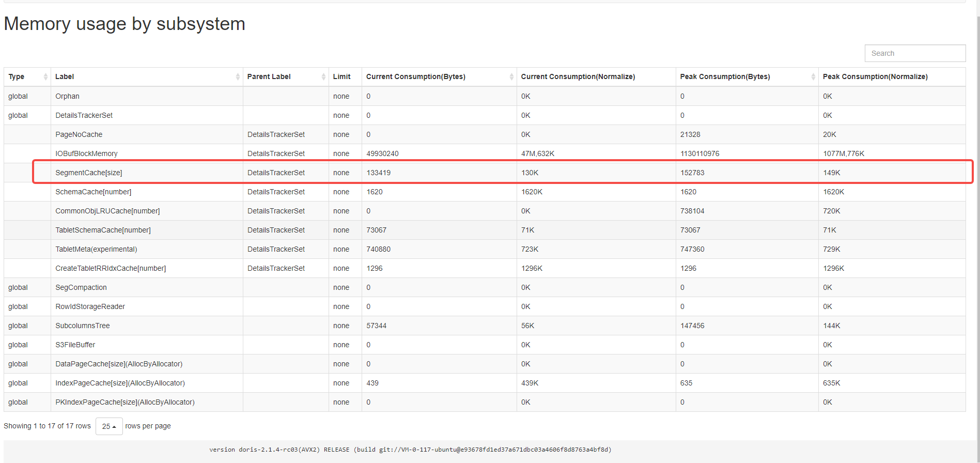Click the doris version build string

point(410,450)
